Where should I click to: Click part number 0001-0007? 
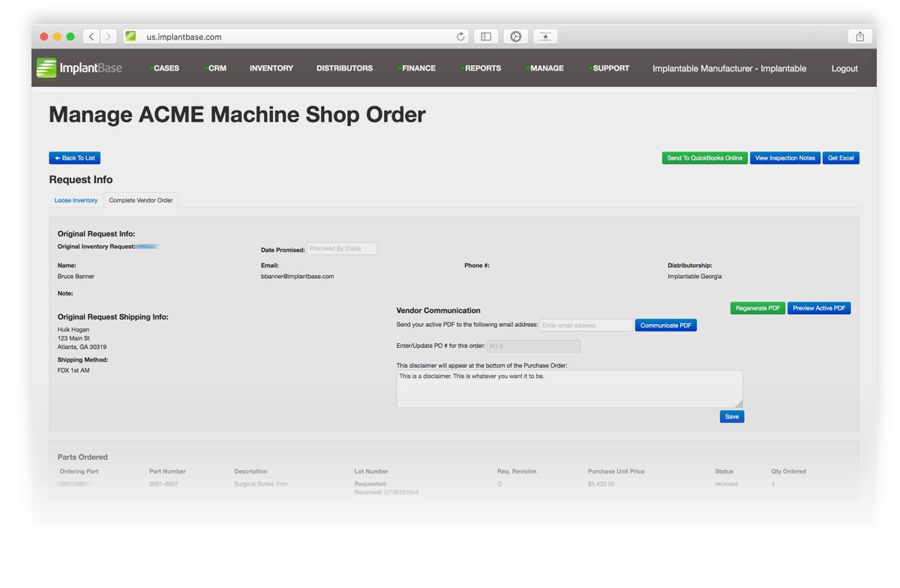[x=163, y=484]
